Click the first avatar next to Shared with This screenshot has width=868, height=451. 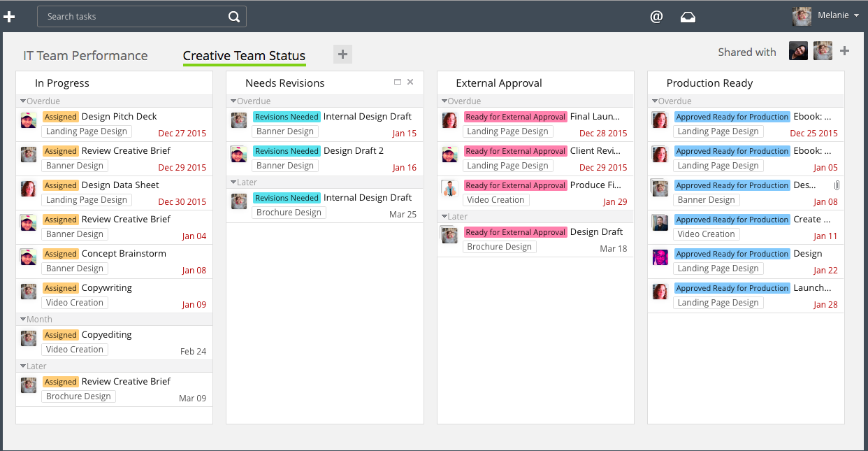[798, 51]
